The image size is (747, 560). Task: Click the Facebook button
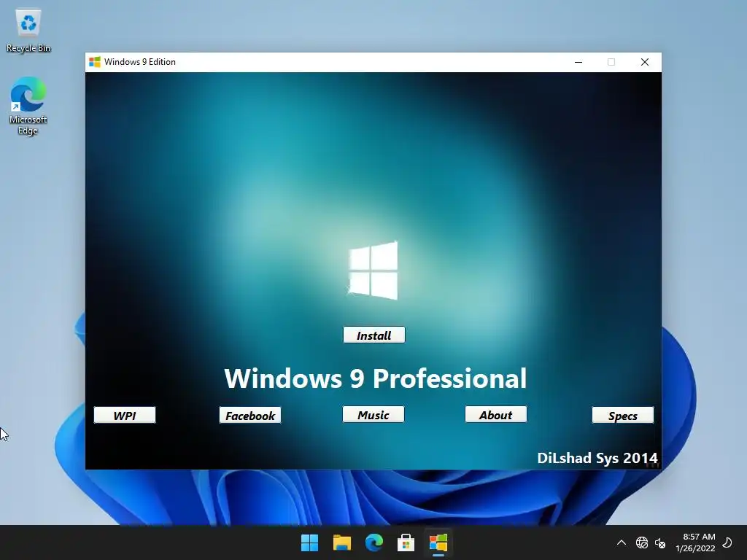pos(250,415)
